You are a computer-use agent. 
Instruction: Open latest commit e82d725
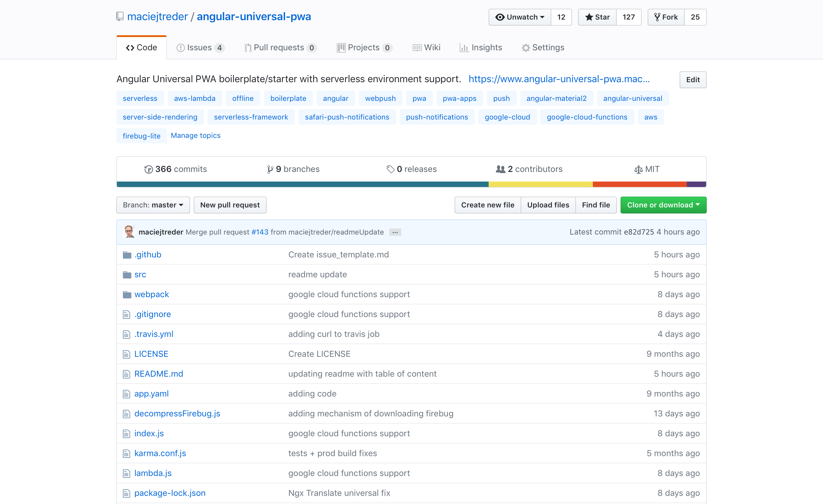pyautogui.click(x=639, y=232)
